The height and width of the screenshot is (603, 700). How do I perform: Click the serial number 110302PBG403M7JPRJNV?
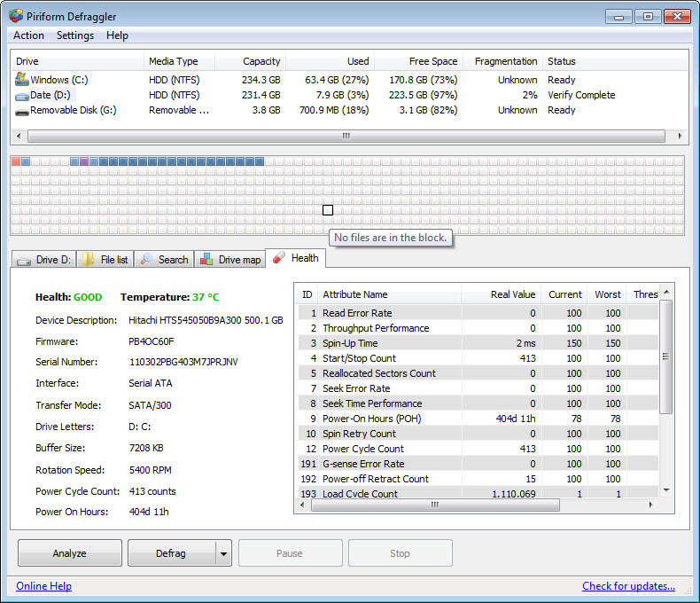tap(183, 362)
